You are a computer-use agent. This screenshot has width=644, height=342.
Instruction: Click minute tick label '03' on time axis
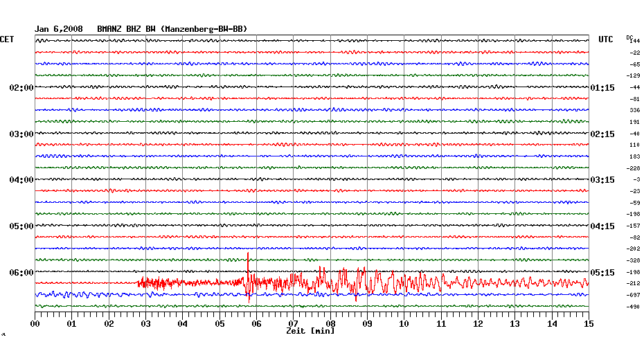point(146,324)
